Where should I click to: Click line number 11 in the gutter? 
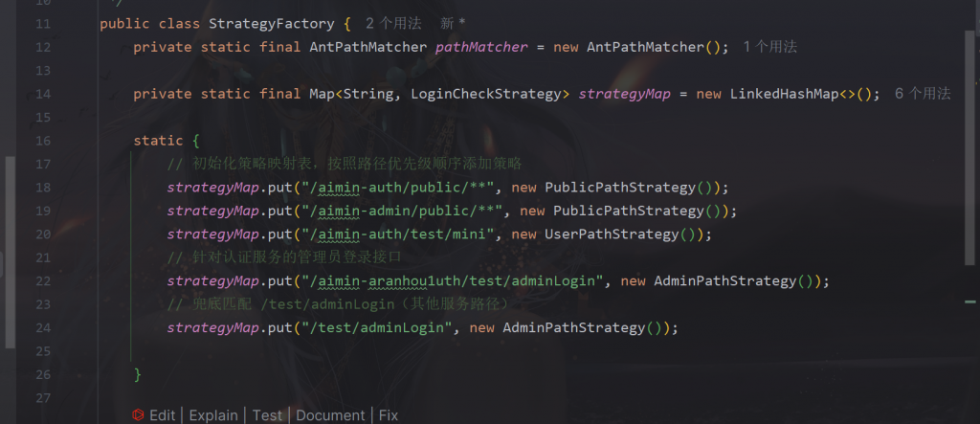[x=41, y=23]
